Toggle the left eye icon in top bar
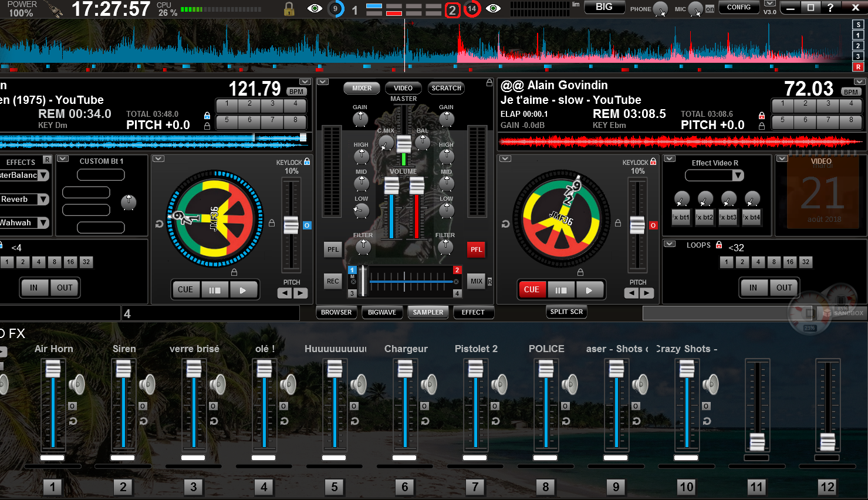Viewport: 868px width, 500px height. tap(315, 8)
